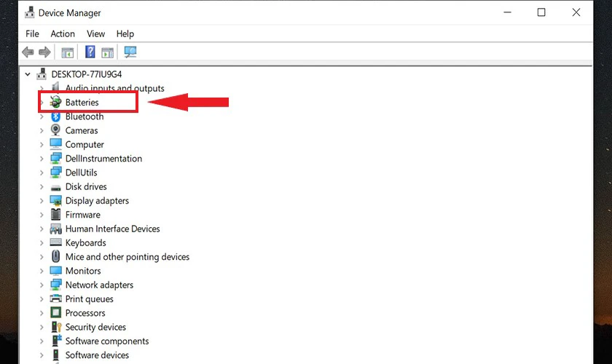Click the action pane toolbar icon
612x364 pixels.
coord(107,52)
